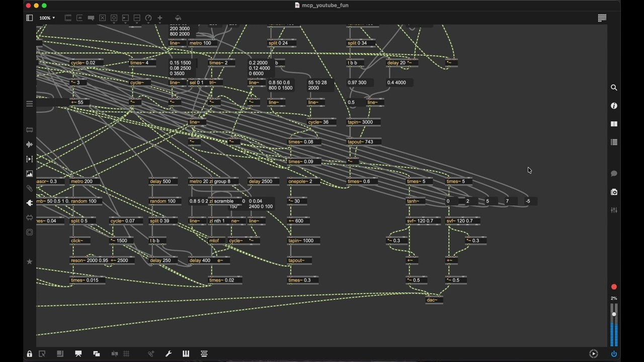
Task: Open the plug-ins browser in left sidebar
Action: [30, 203]
